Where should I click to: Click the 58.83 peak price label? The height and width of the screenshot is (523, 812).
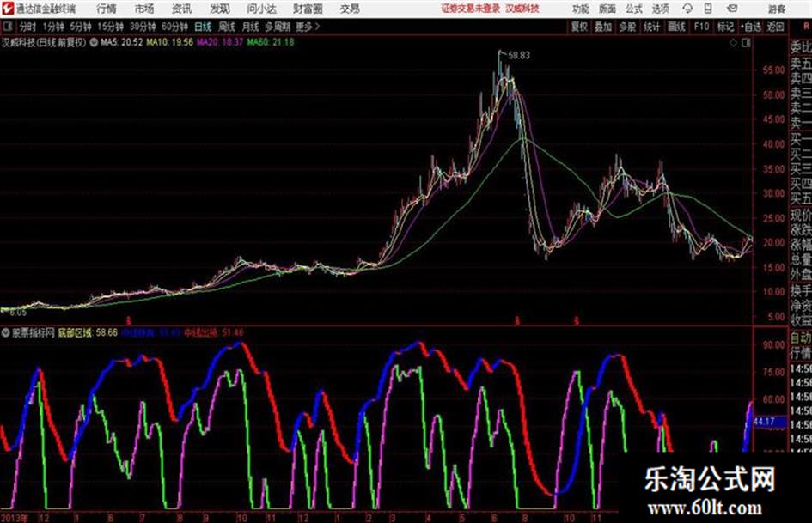click(519, 55)
